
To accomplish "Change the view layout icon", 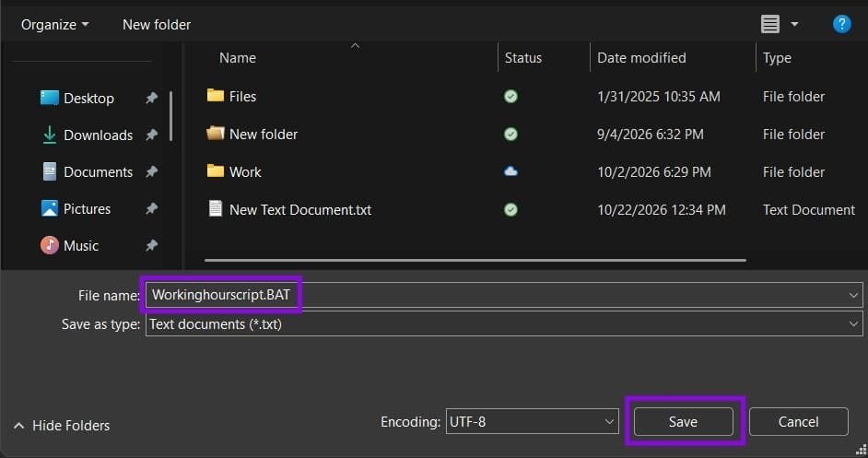I will 770,24.
